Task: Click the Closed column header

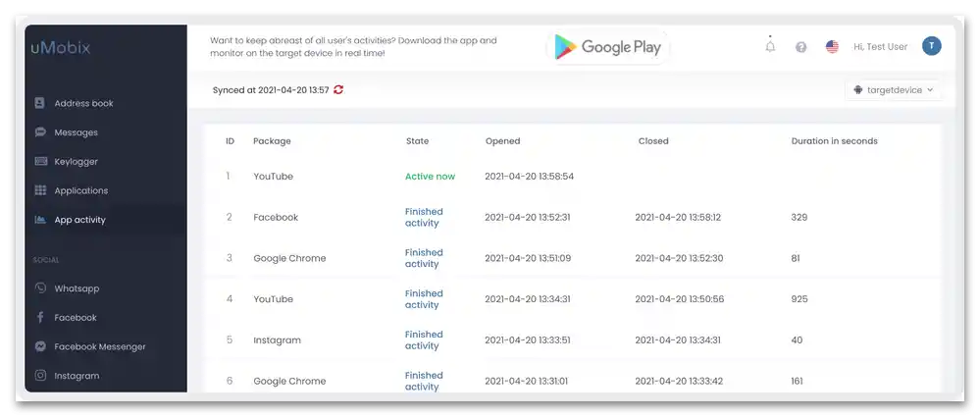Action: 653,141
